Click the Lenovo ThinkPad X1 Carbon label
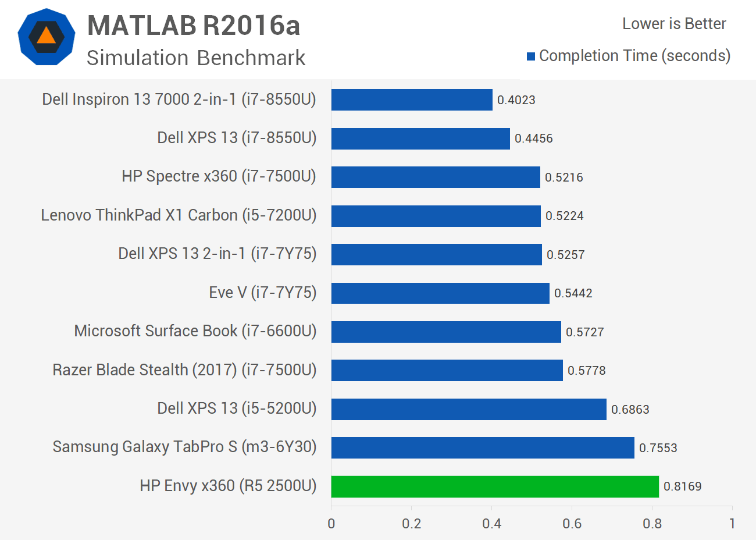Screen dimensions: 756x540 coord(179,215)
